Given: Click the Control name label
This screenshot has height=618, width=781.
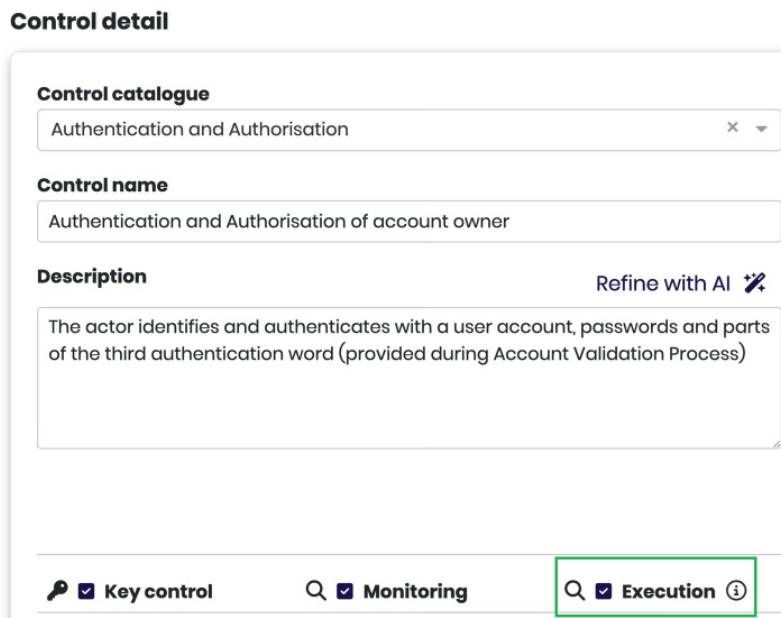Looking at the screenshot, I should tap(102, 185).
